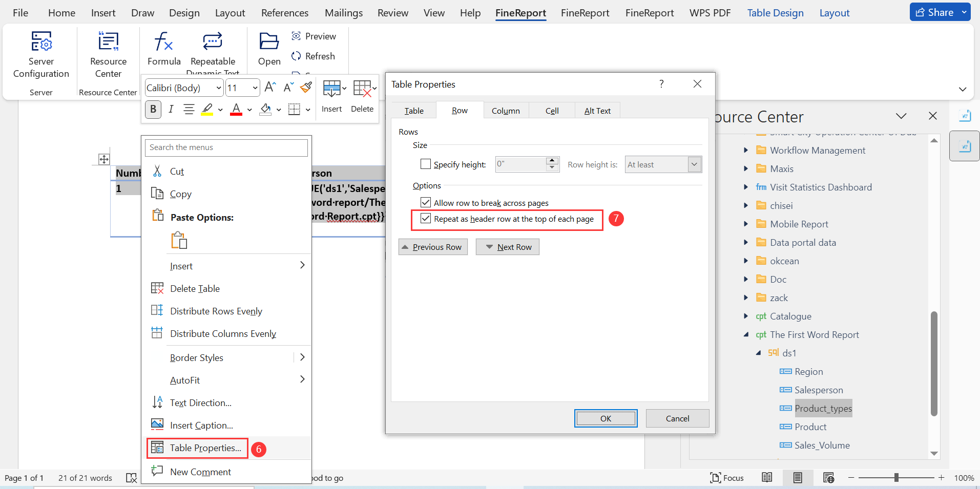Viewport: 980px width, 489px height.
Task: Click the Delete table icon in mini toolbar
Action: click(x=362, y=89)
